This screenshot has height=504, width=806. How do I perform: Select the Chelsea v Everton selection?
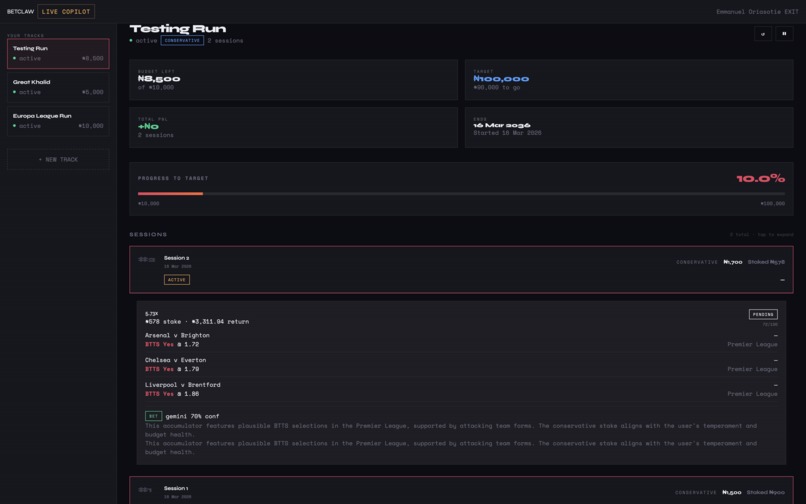[x=461, y=364]
